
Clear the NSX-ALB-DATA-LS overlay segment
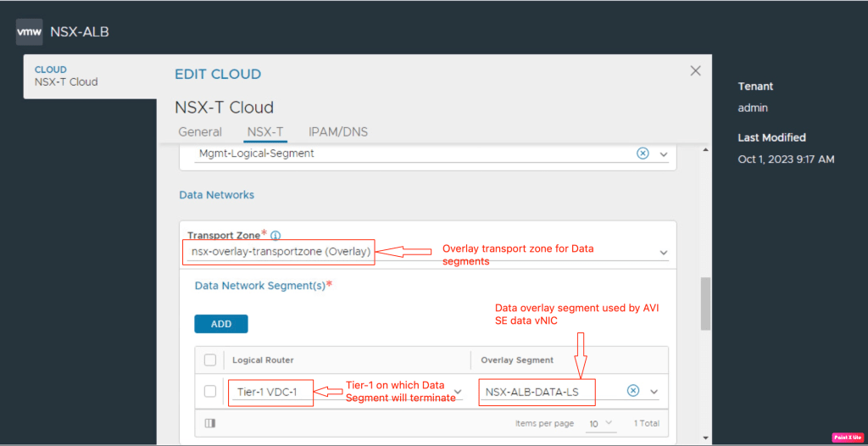point(633,391)
